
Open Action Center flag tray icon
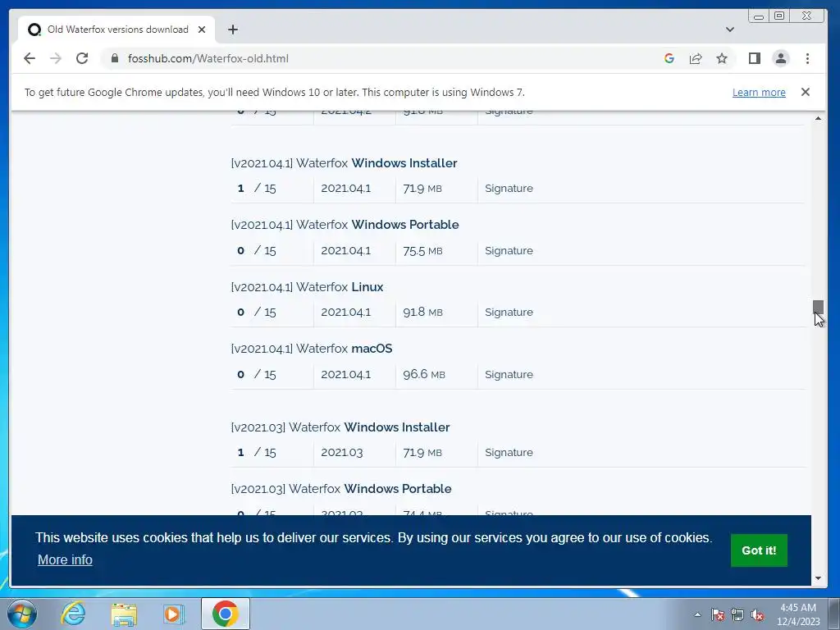click(x=717, y=614)
